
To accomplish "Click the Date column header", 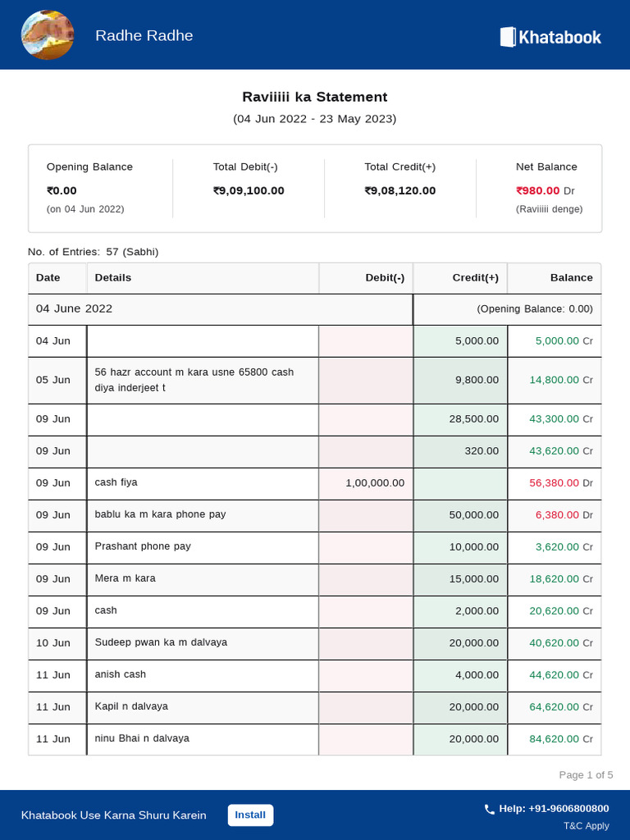I will 48,278.
